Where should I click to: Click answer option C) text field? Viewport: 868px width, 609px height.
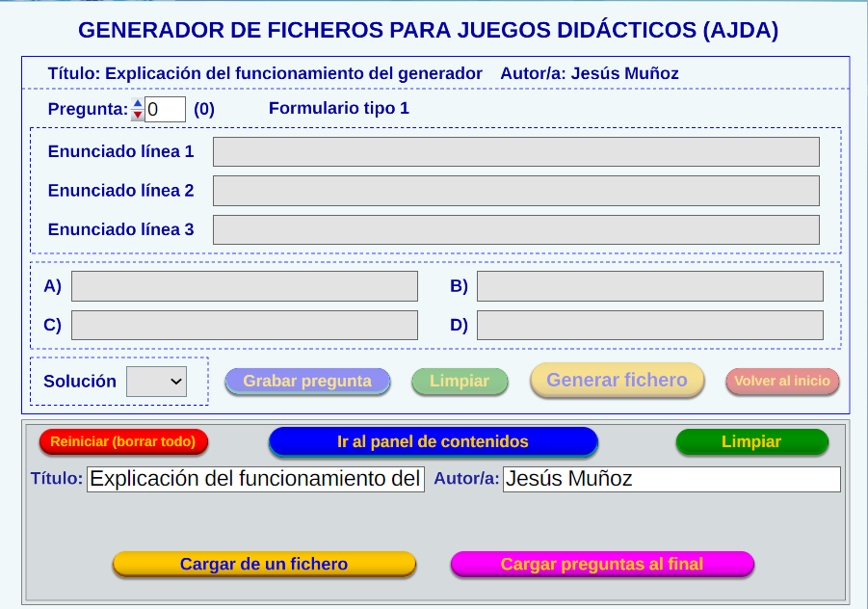[x=245, y=325]
